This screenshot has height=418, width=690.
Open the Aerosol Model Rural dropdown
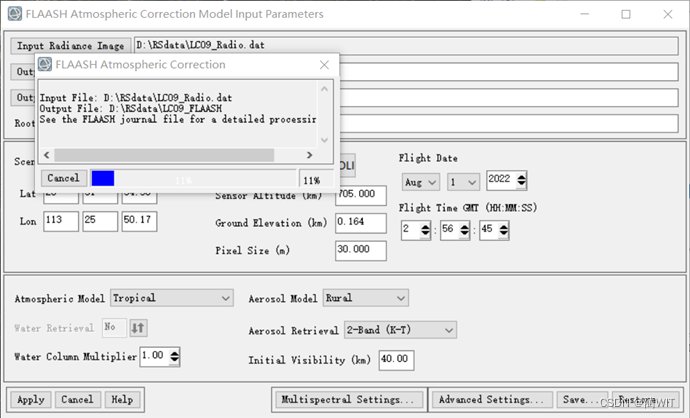[x=366, y=298]
